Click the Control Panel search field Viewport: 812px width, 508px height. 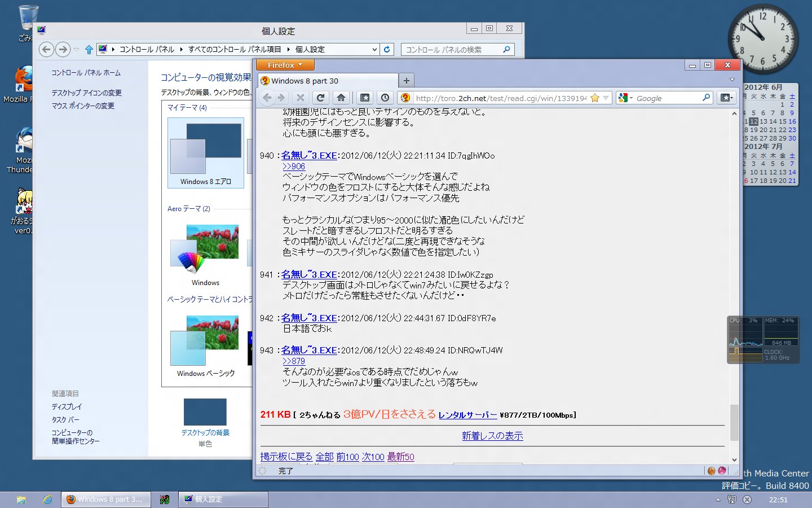451,50
